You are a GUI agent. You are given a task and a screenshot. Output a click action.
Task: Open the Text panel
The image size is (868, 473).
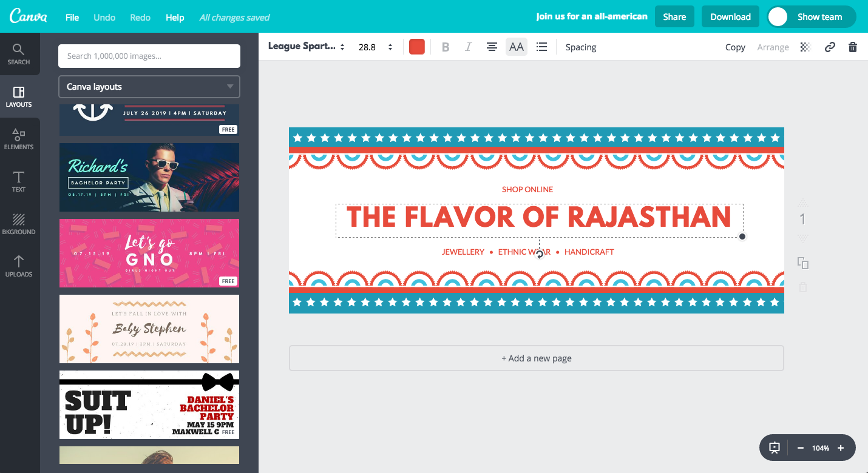(x=19, y=181)
